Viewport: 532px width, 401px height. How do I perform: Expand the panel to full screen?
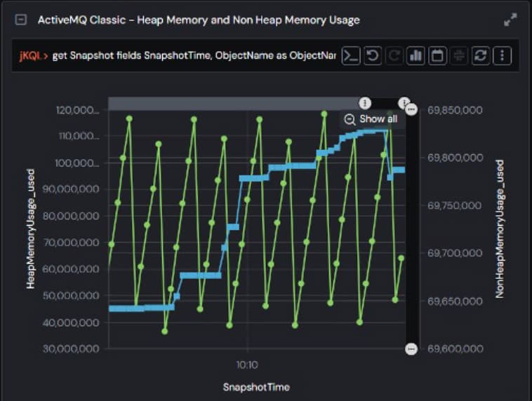510,20
